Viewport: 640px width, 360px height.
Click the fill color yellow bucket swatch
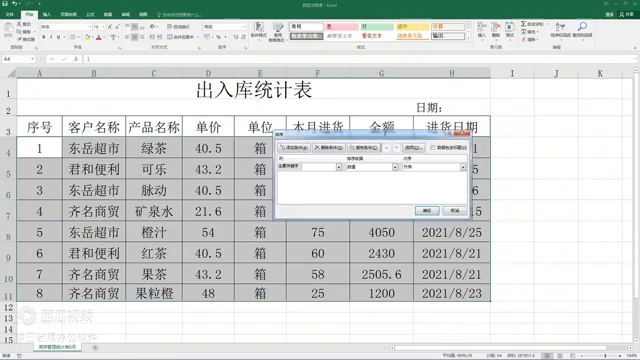point(87,37)
